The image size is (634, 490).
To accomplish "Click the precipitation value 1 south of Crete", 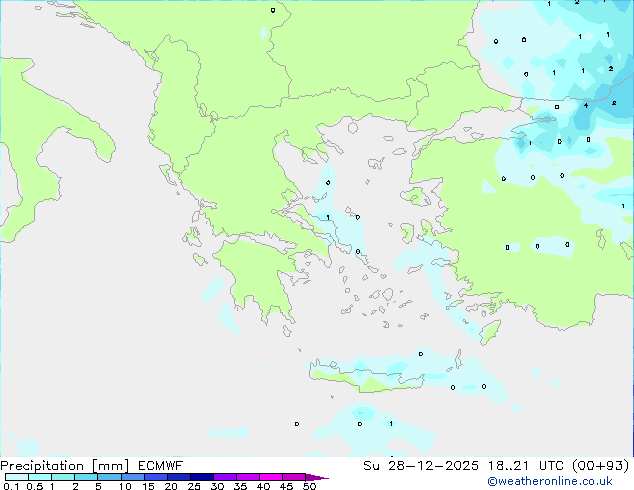I will pyautogui.click(x=390, y=424).
